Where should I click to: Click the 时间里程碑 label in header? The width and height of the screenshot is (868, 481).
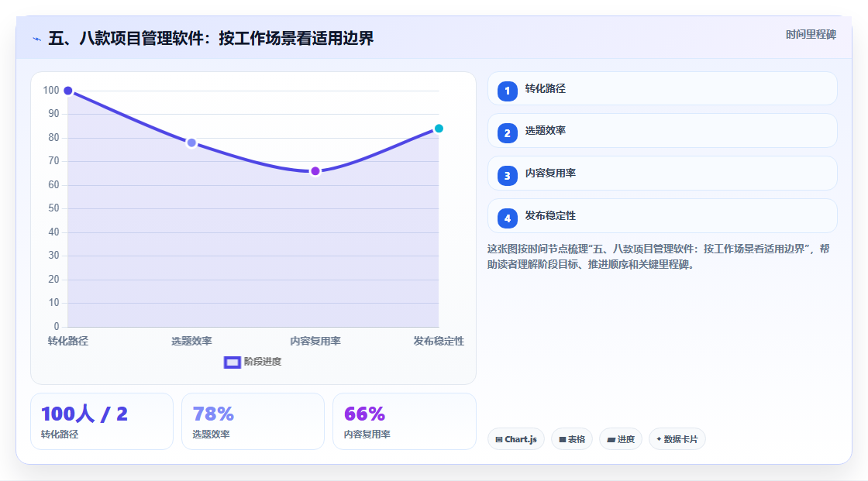[811, 35]
